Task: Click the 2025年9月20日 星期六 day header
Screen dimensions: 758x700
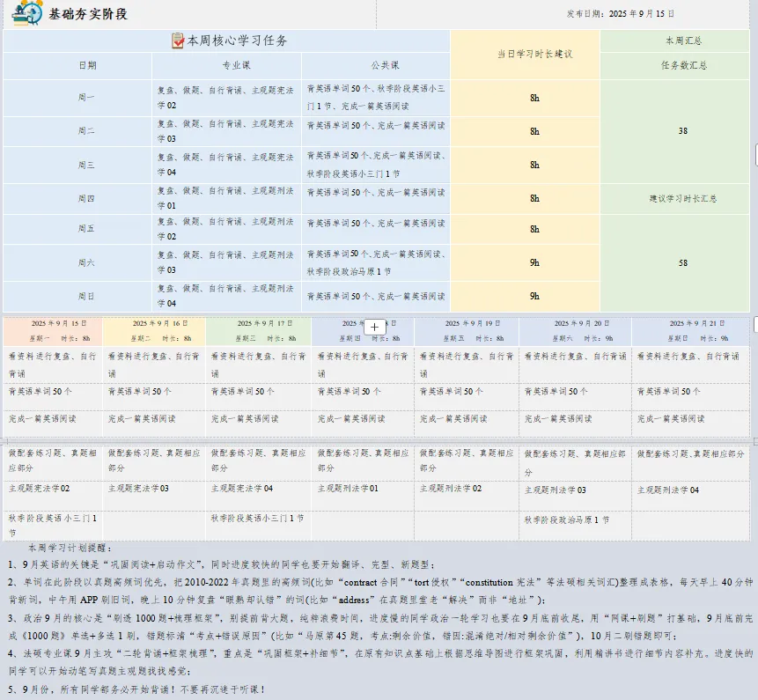Action: 575,331
